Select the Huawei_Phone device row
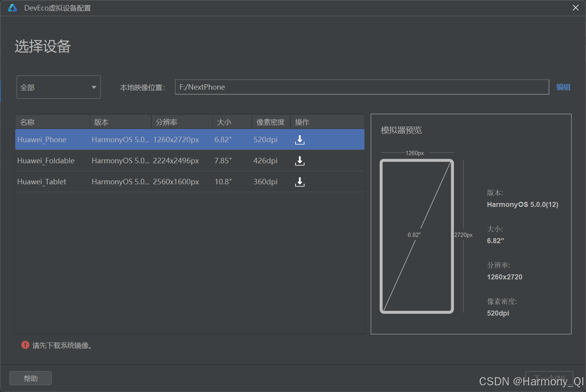The height and width of the screenshot is (392, 586). pos(190,139)
